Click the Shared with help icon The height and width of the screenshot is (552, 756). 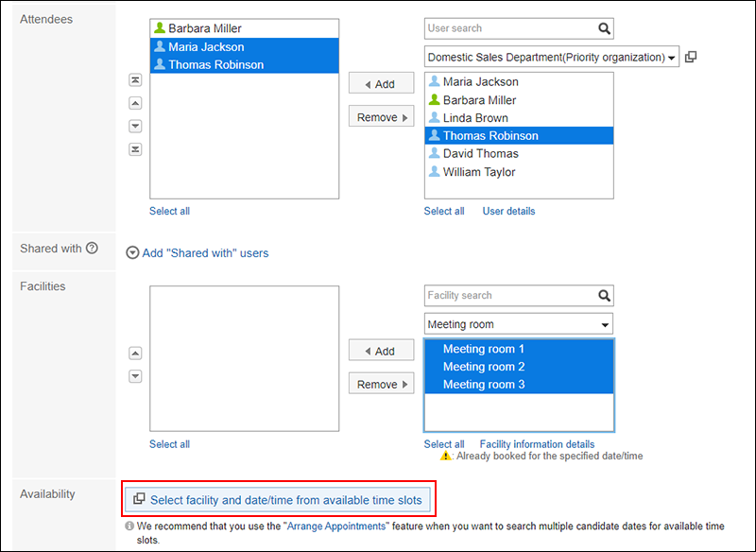[92, 248]
